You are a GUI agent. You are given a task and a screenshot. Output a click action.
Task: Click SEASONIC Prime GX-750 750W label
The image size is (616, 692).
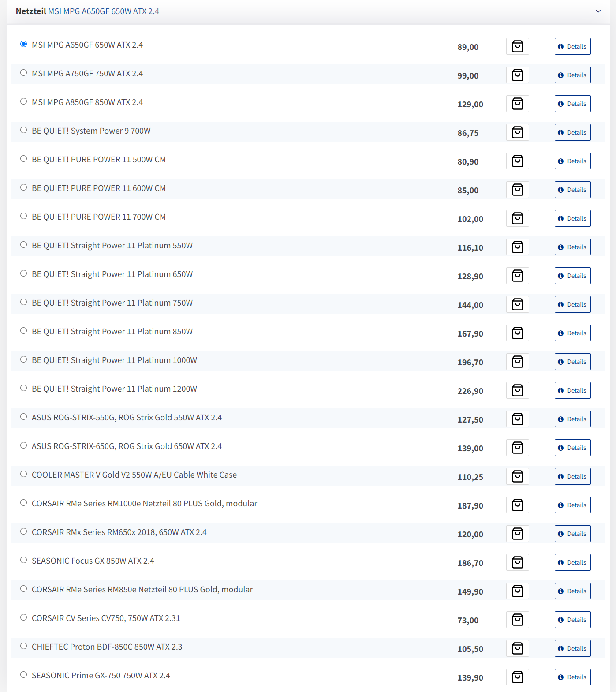101,676
